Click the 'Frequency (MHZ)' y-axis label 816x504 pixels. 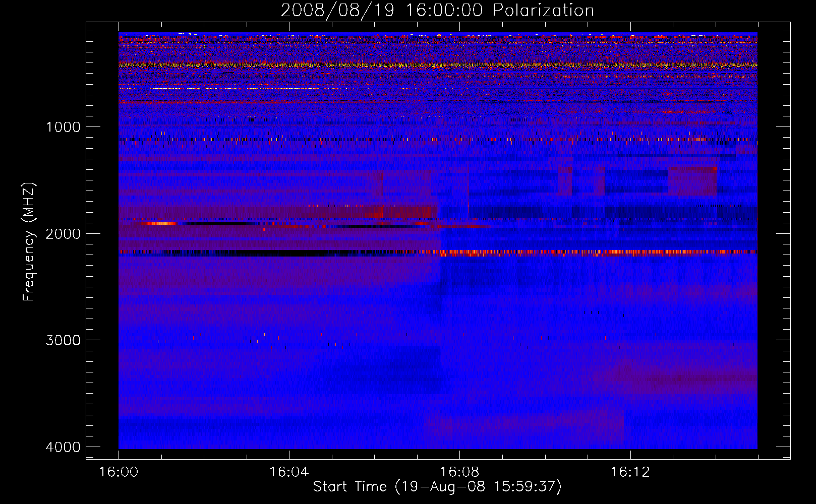(x=29, y=241)
